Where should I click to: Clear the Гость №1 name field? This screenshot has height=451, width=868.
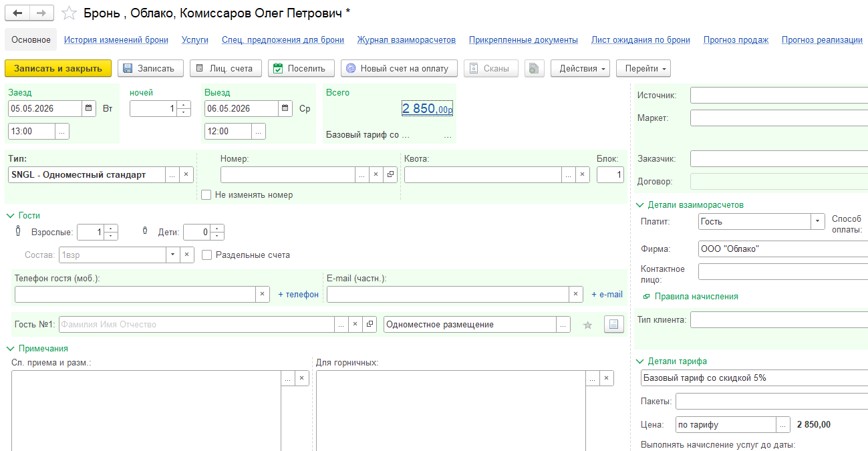pos(355,324)
